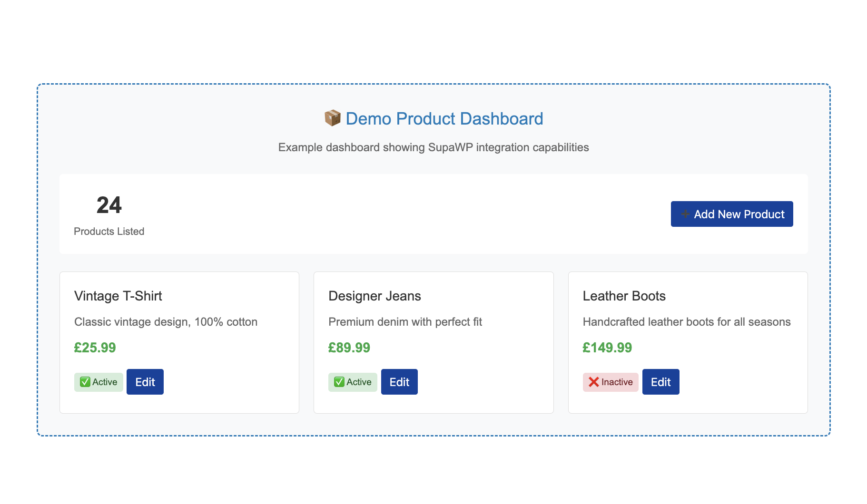Open the Demo Product Dashboard heading link
Screen dimensions: 867x504
coord(444,119)
